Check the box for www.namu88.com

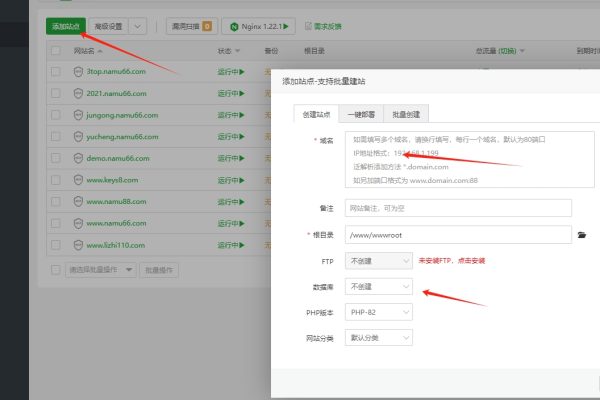56,201
